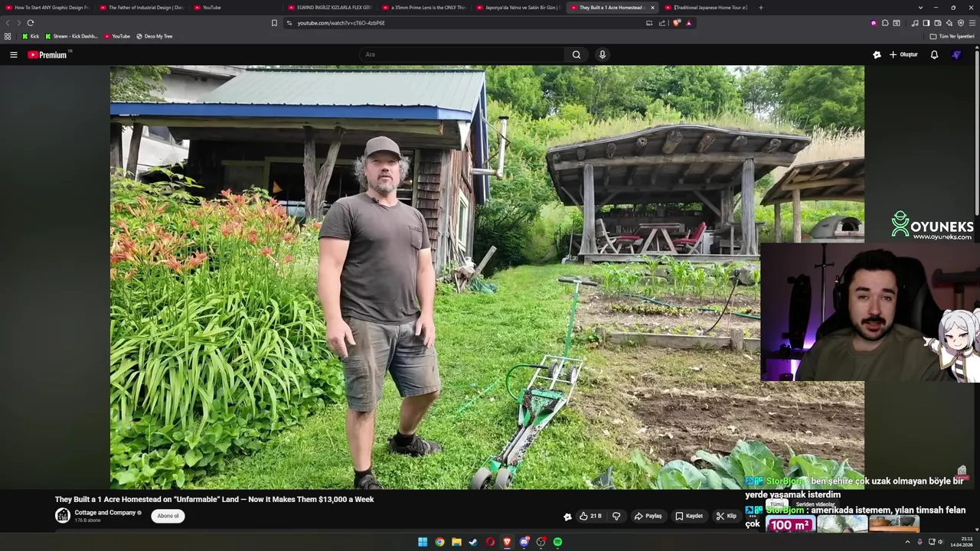
Task: Click the sparkle icon beside Oluştur
Action: 877,54
